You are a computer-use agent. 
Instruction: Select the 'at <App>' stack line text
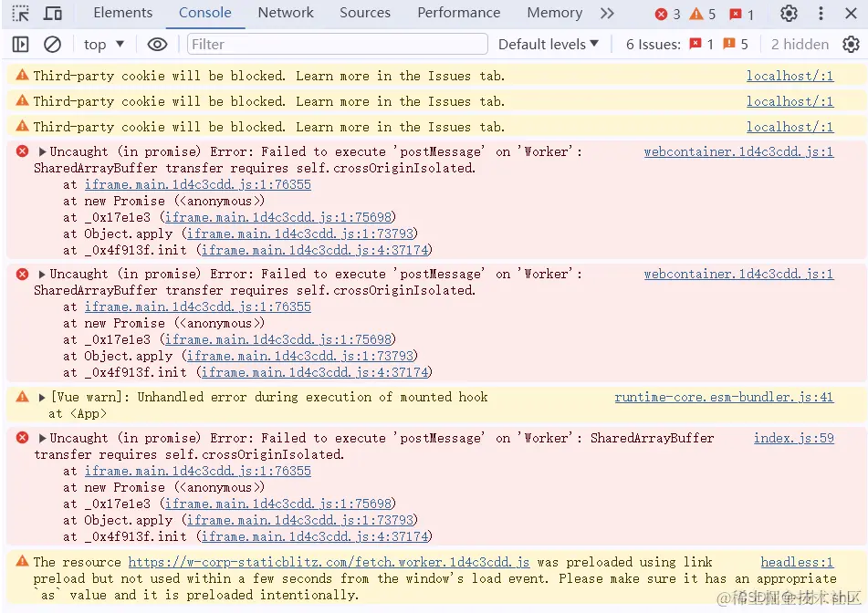tap(78, 413)
